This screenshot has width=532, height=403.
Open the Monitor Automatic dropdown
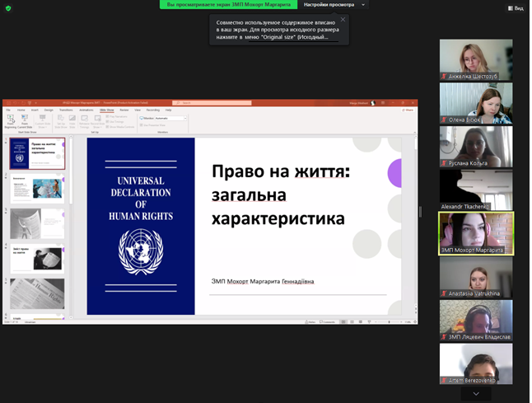tap(171, 118)
